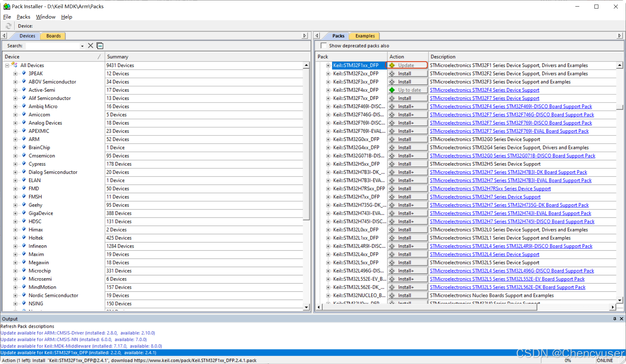Open the Help menu
The height and width of the screenshot is (364, 626).
(x=66, y=17)
